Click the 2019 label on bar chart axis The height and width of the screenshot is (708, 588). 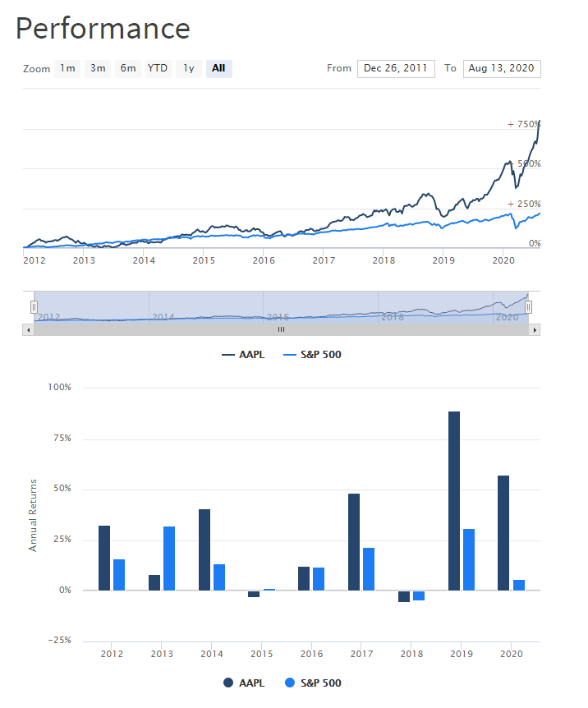[462, 654]
